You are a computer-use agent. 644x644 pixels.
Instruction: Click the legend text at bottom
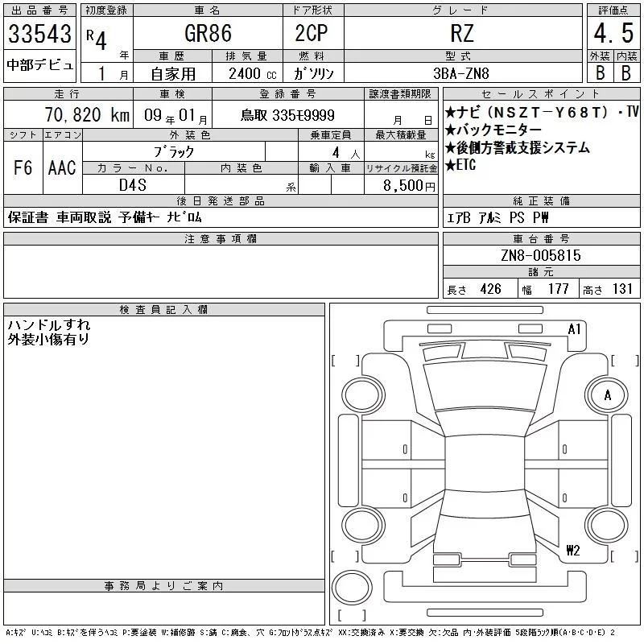[311, 633]
